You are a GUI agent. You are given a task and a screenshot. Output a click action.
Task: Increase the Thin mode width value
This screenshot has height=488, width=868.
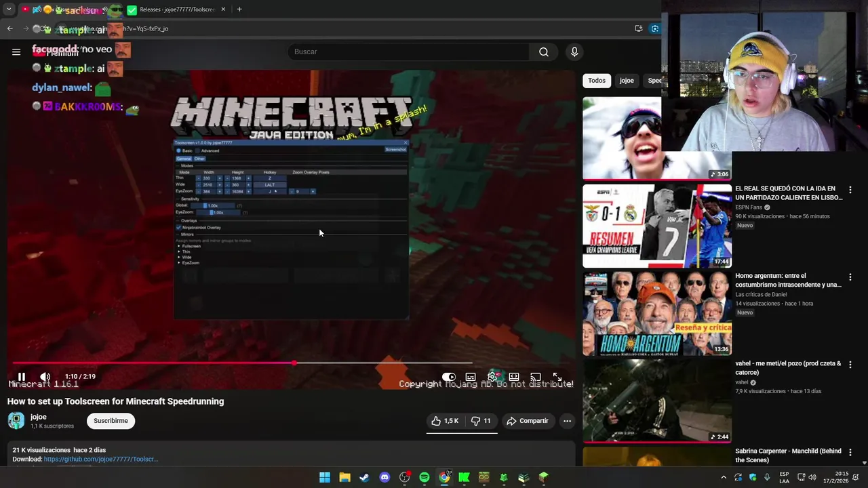point(219,178)
